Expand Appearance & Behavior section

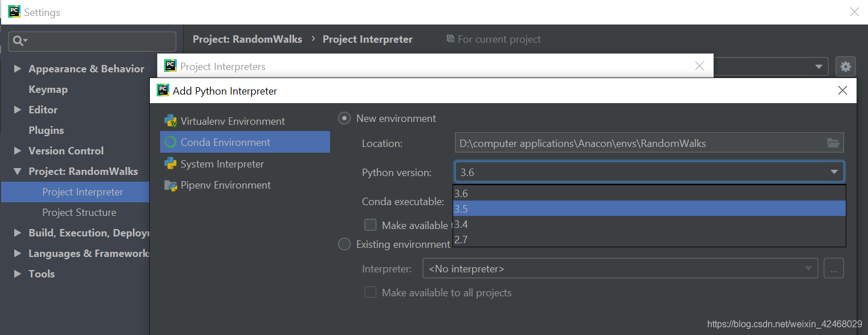18,68
